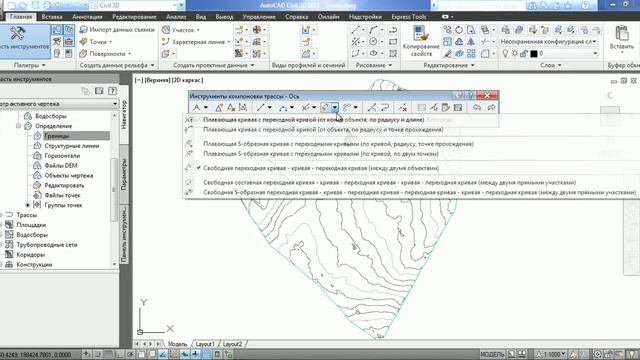640x360 pixels.
Task: Toggle the Tool Palettes briefcase button
Action: (69, 42)
